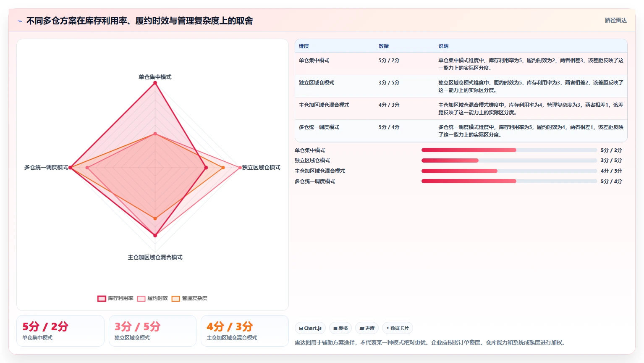This screenshot has width=644, height=363.
Task: Click the 主仓加区域仓混合模式 progress bar
Action: 509,171
